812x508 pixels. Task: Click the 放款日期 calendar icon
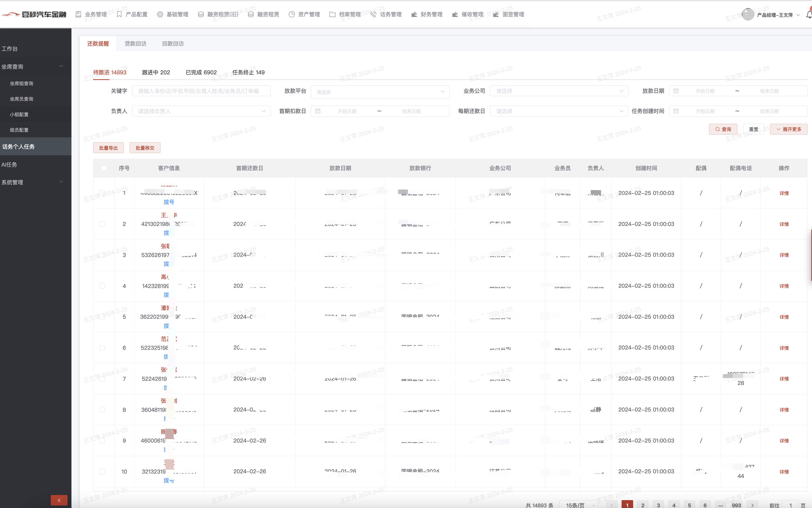point(676,91)
